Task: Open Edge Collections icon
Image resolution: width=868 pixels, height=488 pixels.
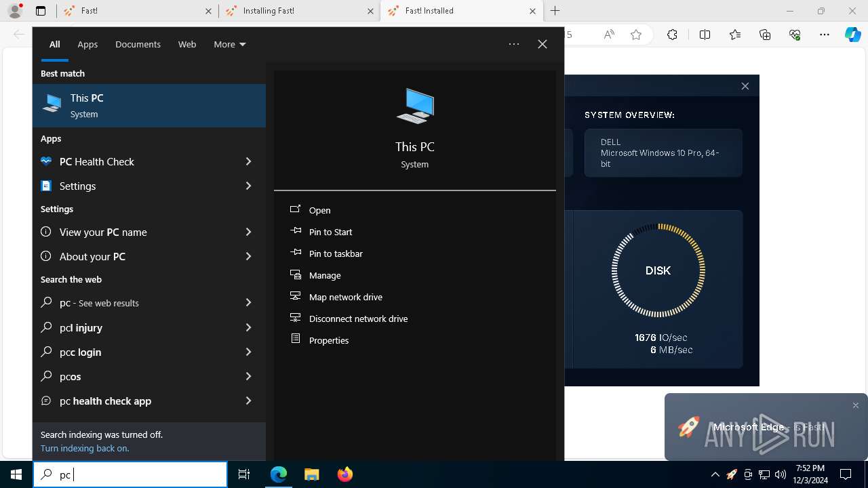Action: (765, 35)
